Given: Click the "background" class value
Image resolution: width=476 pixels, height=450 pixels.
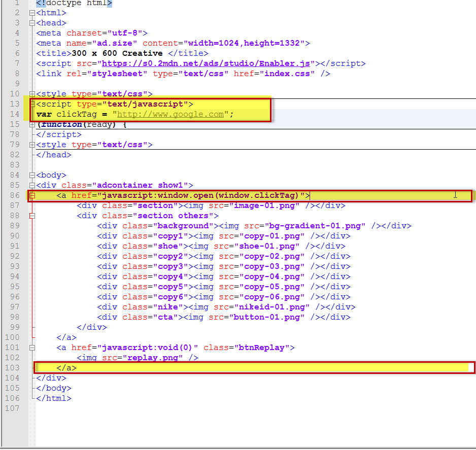Looking at the screenshot, I should click(x=183, y=226).
